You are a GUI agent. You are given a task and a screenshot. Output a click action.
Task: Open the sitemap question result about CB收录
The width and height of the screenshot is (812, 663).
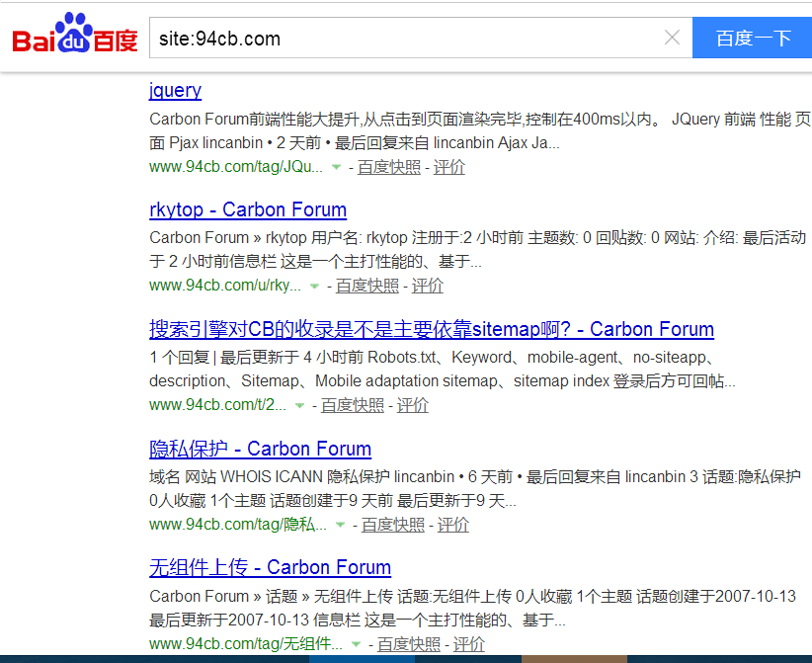(432, 329)
